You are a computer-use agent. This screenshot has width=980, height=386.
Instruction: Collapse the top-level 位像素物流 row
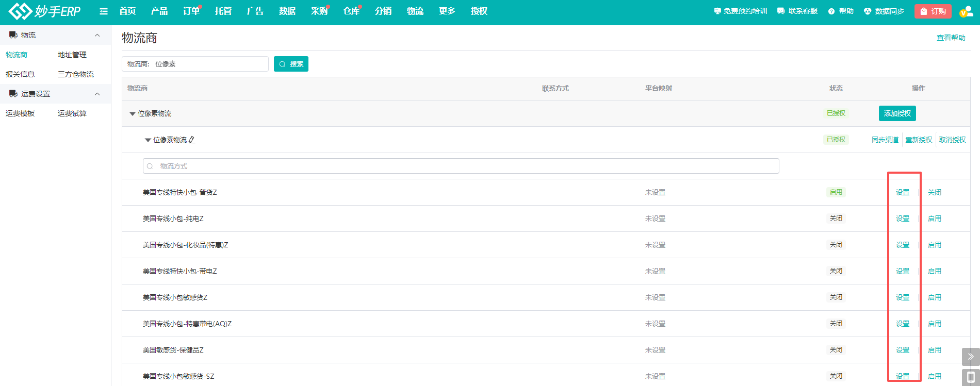[x=133, y=114]
